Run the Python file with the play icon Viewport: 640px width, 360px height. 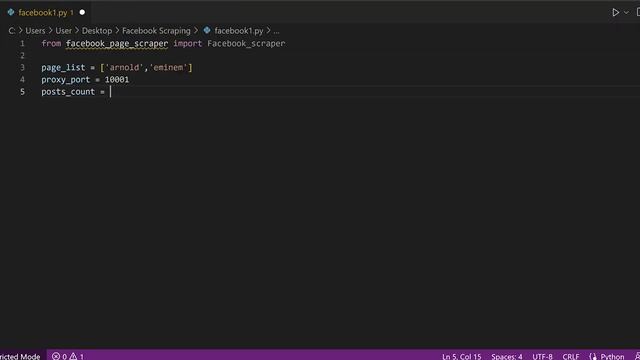click(x=615, y=13)
